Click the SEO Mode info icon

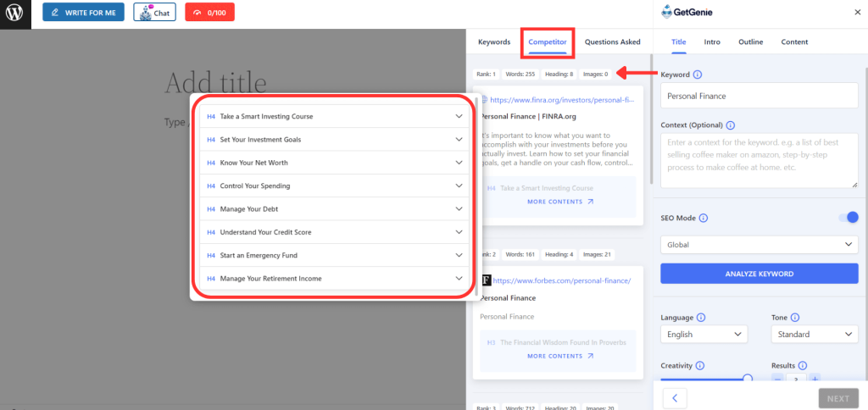coord(703,218)
